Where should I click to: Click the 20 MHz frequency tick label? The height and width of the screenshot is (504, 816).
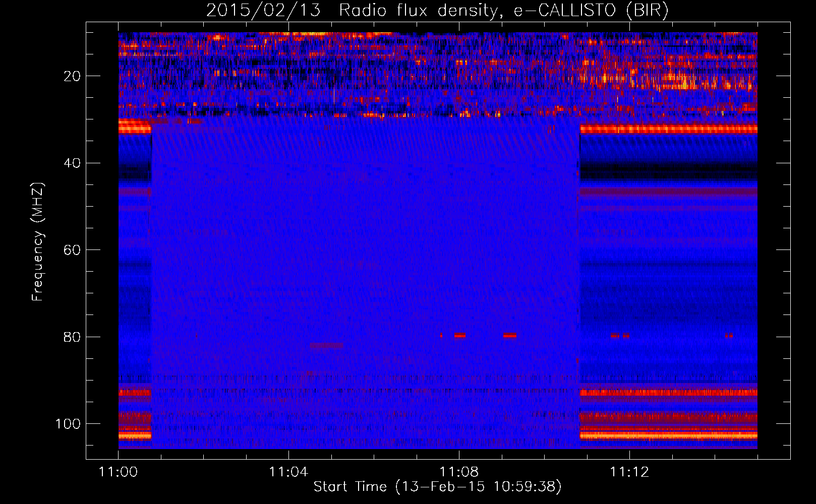[x=72, y=76]
